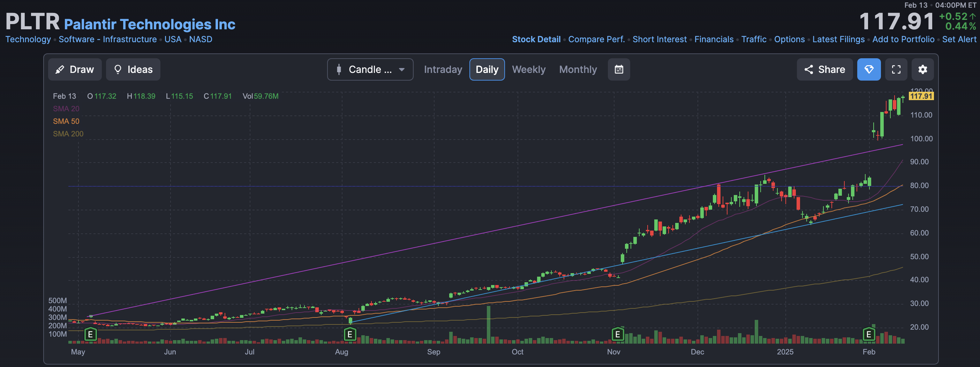Viewport: 980px width, 367px height.
Task: Click the August earnings E marker
Action: click(x=349, y=334)
